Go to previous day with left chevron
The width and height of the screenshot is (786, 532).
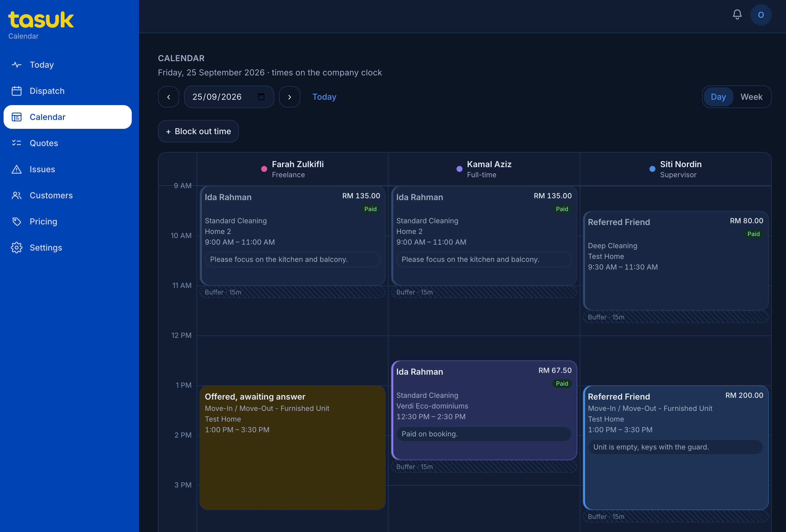[x=168, y=97]
